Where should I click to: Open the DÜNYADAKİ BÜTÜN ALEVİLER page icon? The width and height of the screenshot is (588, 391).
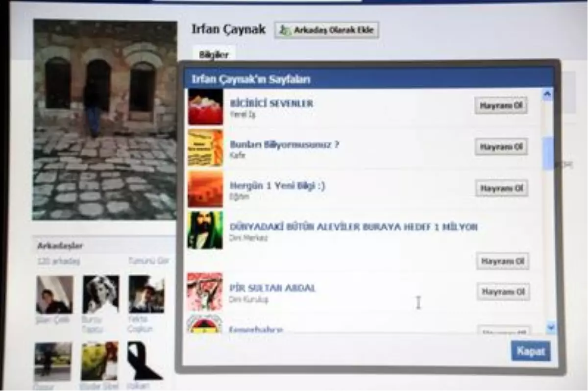(x=205, y=230)
